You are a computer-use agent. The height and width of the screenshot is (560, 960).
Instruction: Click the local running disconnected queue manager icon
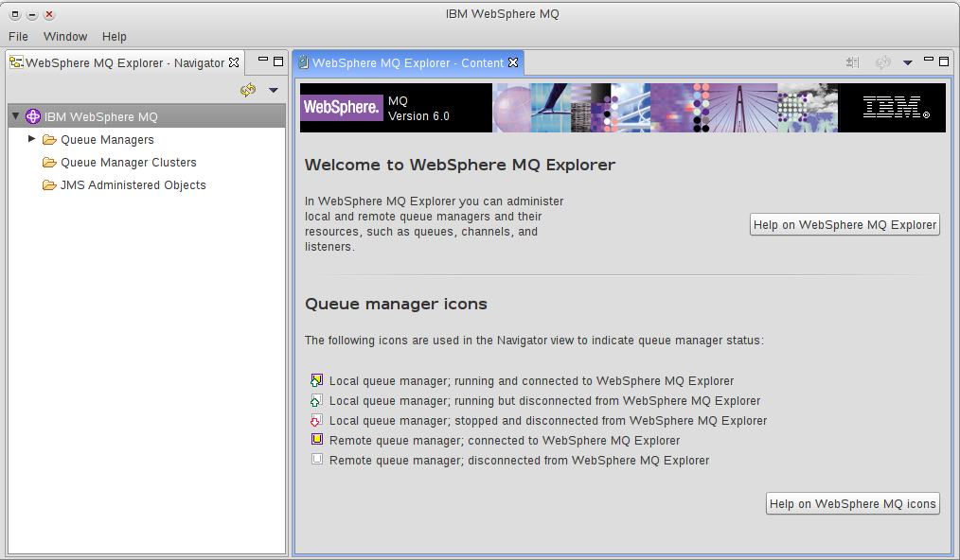pos(316,401)
